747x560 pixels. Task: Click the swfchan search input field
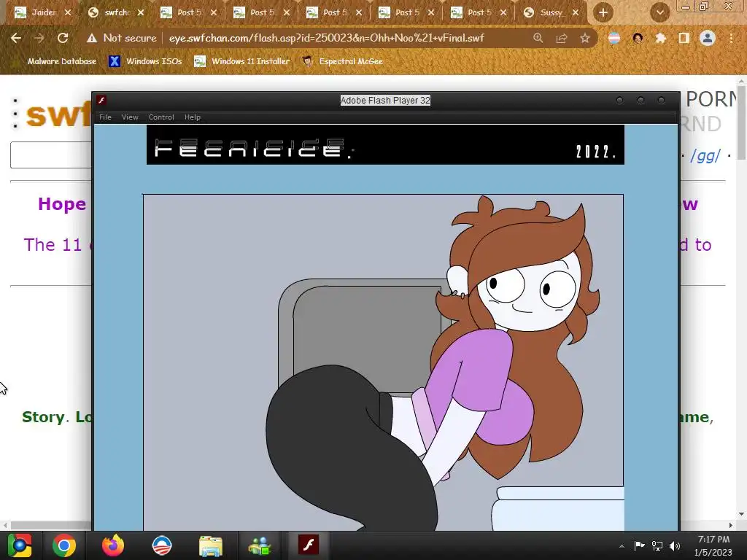tap(51, 155)
